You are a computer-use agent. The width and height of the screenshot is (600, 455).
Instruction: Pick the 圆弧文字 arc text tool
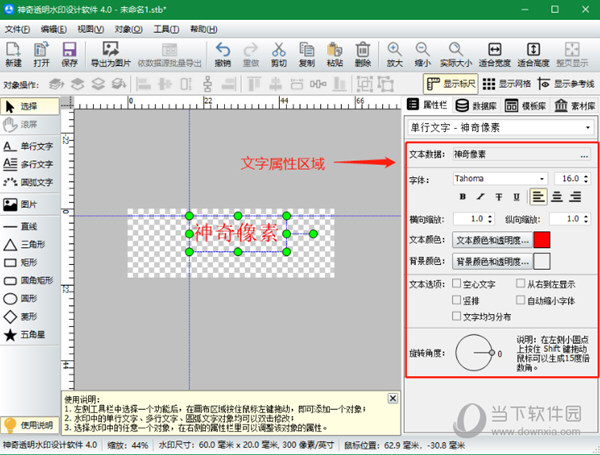30,182
